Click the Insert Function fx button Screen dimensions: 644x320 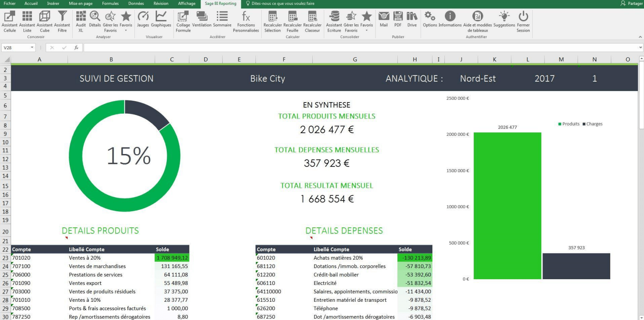76,47
